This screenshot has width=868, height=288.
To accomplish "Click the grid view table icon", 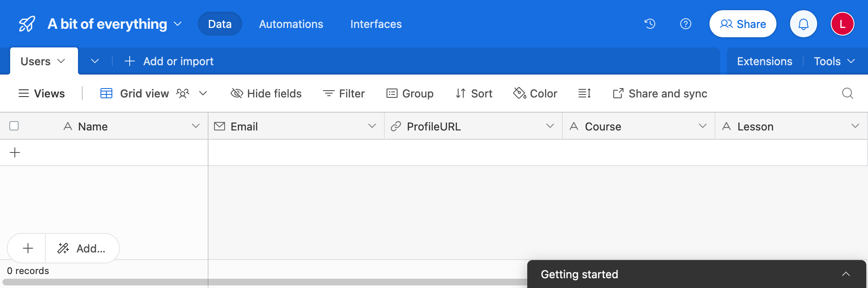I will coord(106,93).
